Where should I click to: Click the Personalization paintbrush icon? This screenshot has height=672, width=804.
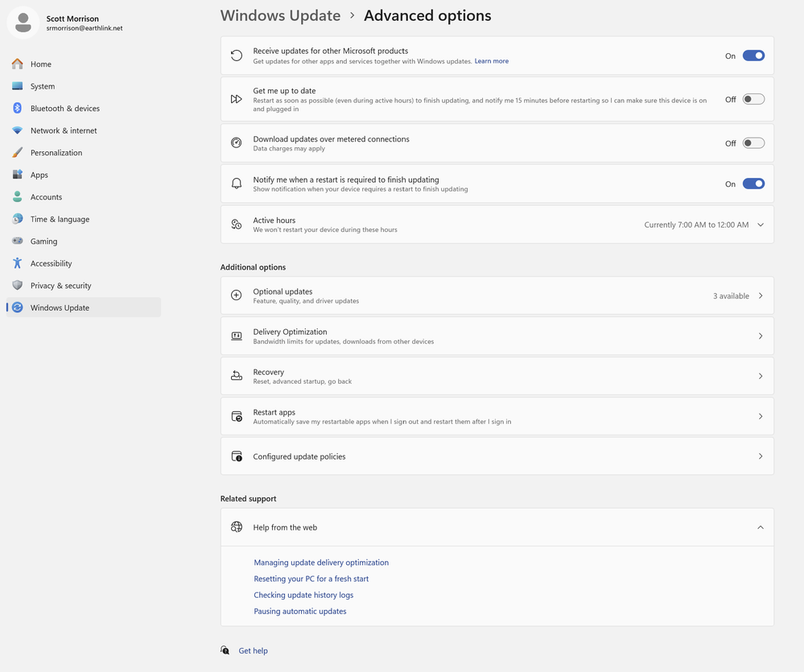17,153
